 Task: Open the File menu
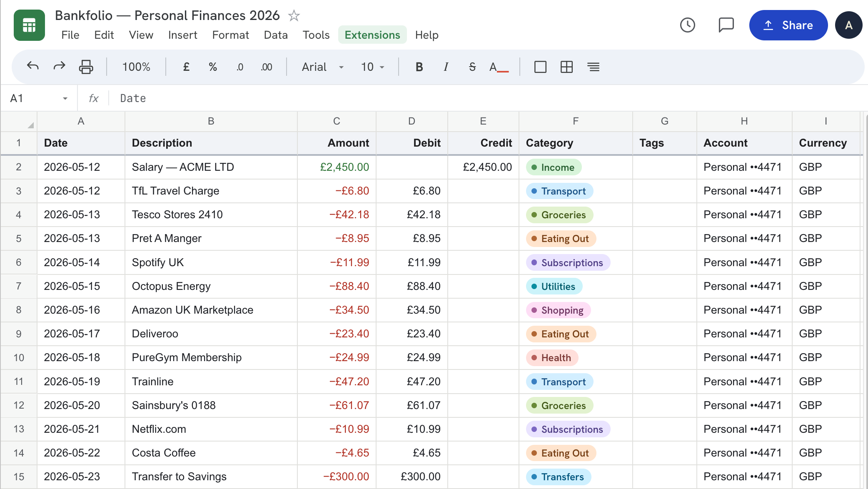70,35
